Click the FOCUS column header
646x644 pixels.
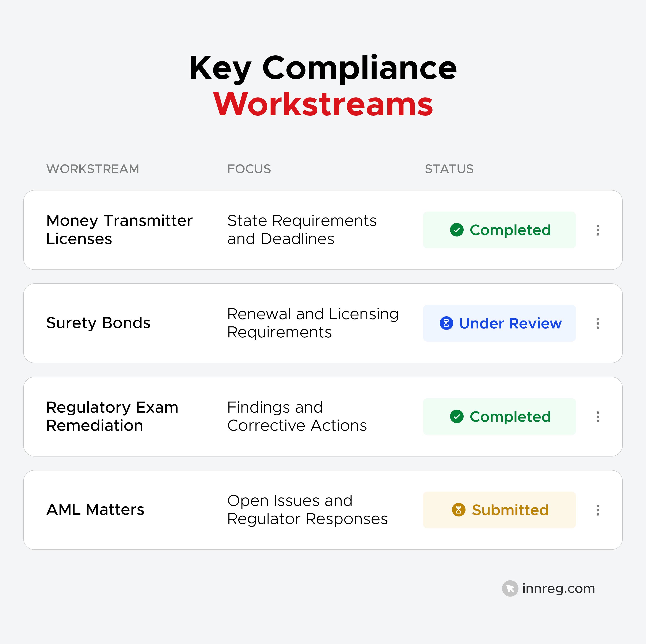(249, 169)
